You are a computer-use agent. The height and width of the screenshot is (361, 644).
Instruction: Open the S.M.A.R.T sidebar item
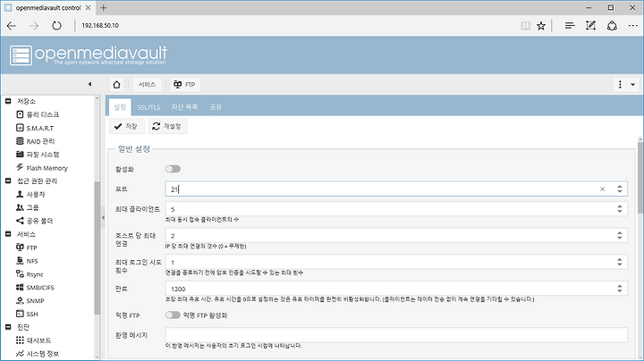(35, 128)
